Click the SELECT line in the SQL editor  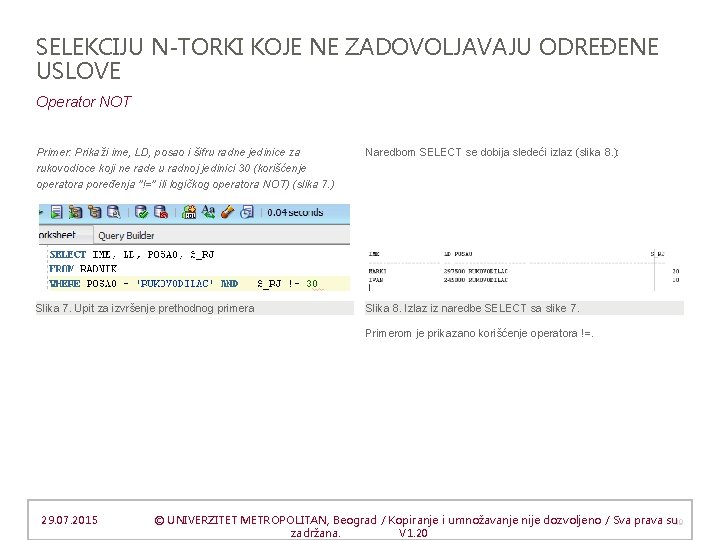[132, 254]
